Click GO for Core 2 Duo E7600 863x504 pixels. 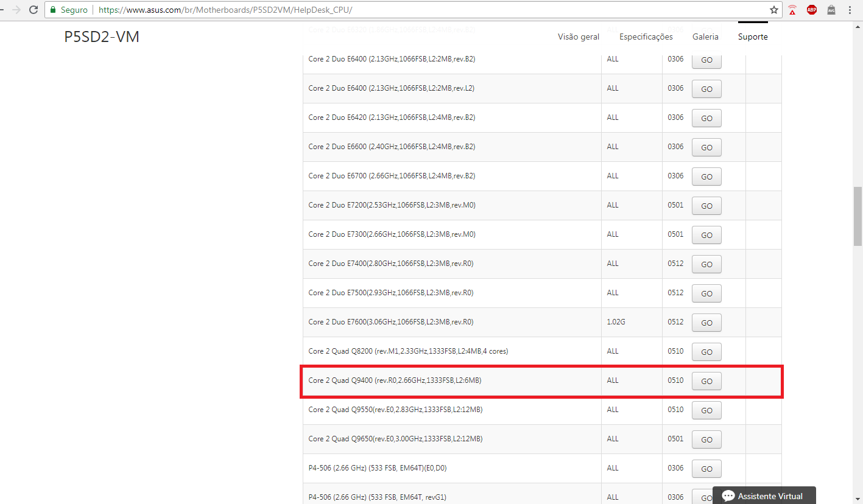tap(706, 323)
